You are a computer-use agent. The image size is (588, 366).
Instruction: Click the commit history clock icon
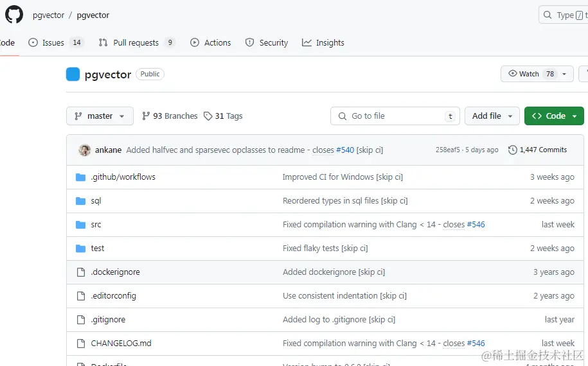[512, 150]
